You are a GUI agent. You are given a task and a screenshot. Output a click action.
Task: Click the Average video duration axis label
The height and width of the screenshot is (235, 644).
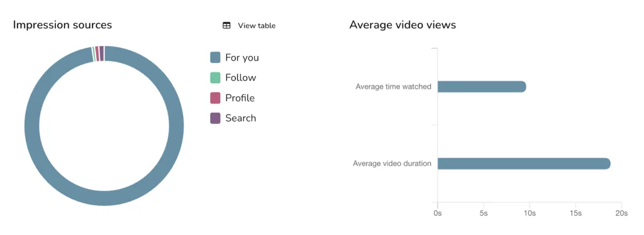pyautogui.click(x=392, y=163)
